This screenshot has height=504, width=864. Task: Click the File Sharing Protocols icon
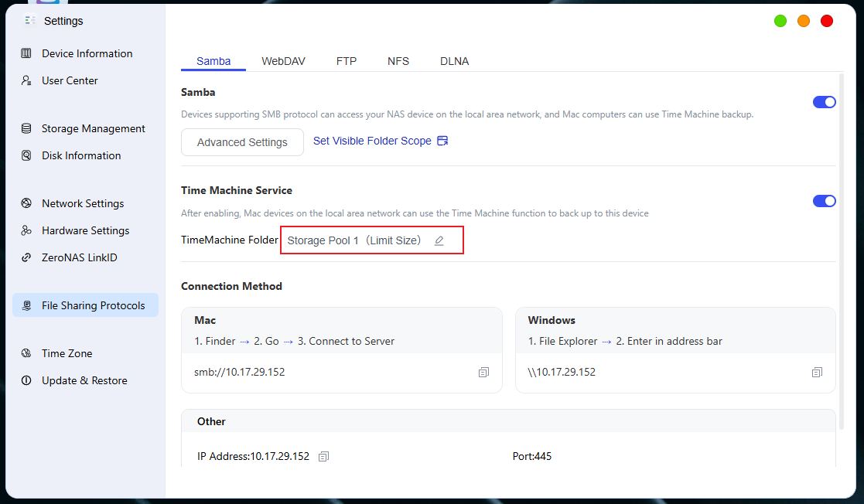point(26,305)
